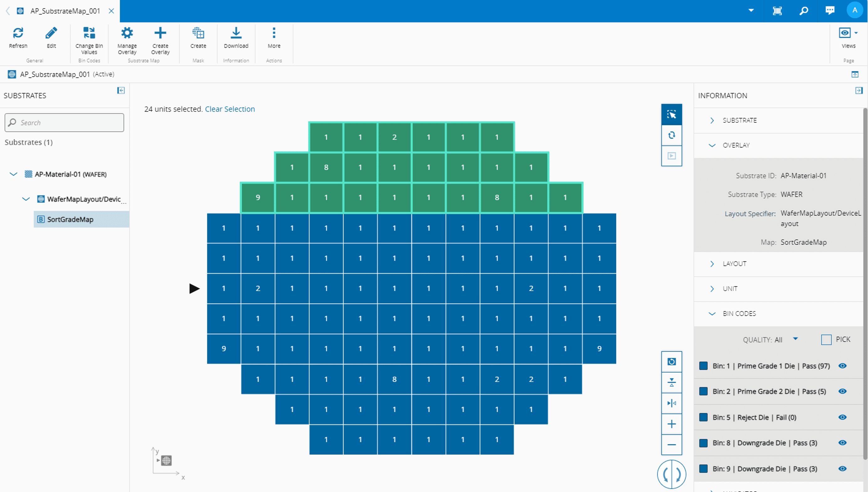Click Bin 2 color swatch

tap(703, 392)
